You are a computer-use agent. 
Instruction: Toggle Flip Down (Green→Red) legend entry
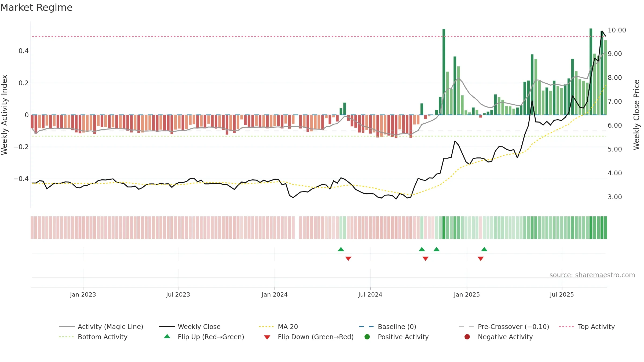point(309,337)
